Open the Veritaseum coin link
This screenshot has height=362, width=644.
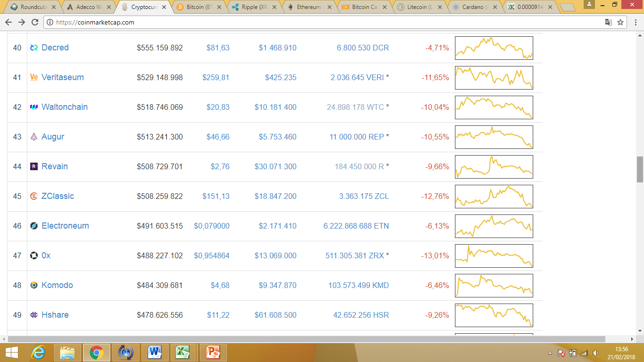[63, 77]
